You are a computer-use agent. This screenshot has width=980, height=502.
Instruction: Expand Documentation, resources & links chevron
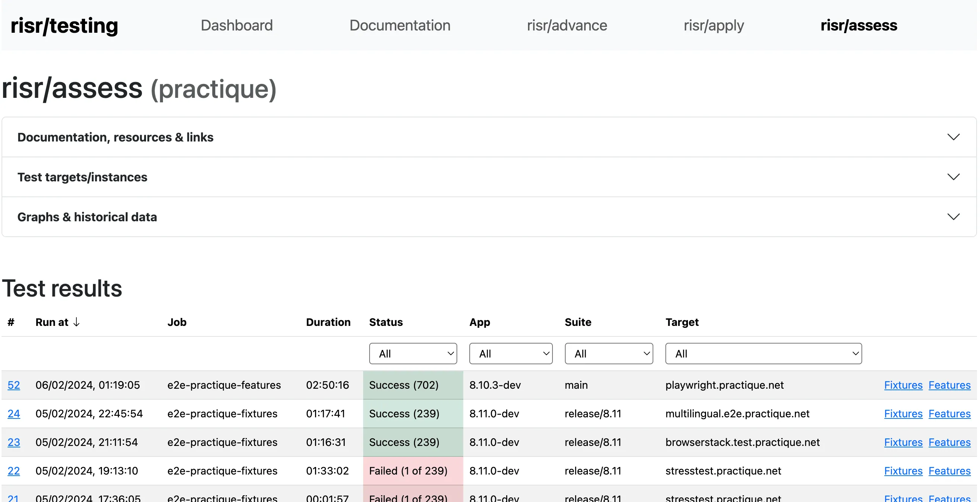coord(953,137)
